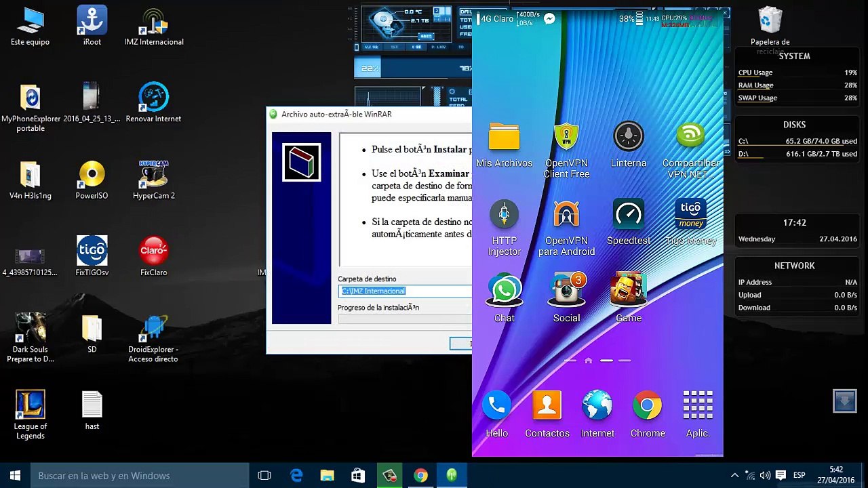Tap the Messenger notification icon in phone status bar
Screen dimensions: 868x488
click(x=549, y=19)
